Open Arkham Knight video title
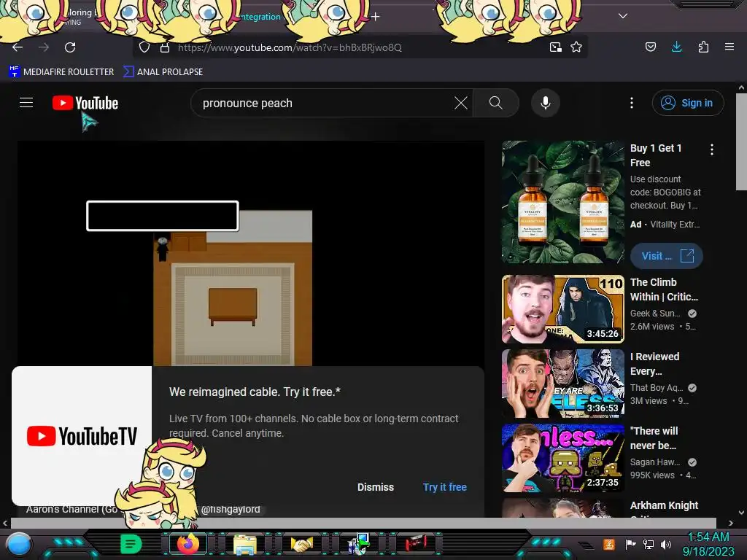 664,505
